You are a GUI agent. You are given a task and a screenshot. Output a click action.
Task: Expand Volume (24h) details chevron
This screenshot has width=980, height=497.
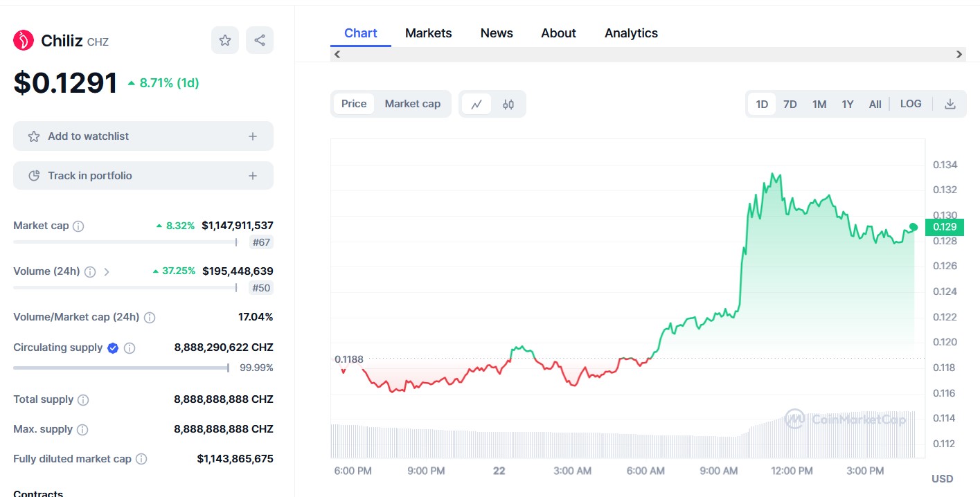pyautogui.click(x=107, y=272)
